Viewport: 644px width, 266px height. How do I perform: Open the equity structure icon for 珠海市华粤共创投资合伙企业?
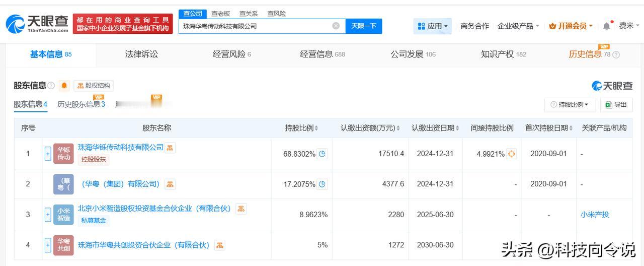tap(219, 245)
